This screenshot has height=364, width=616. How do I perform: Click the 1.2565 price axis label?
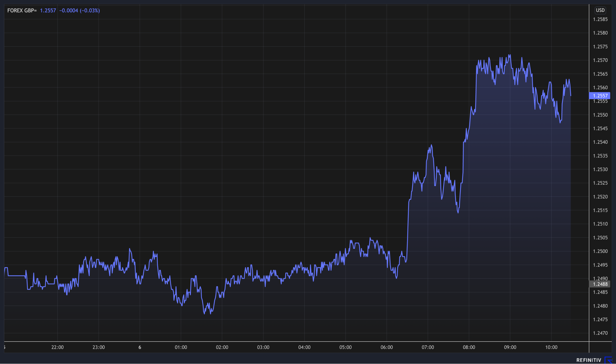point(600,74)
